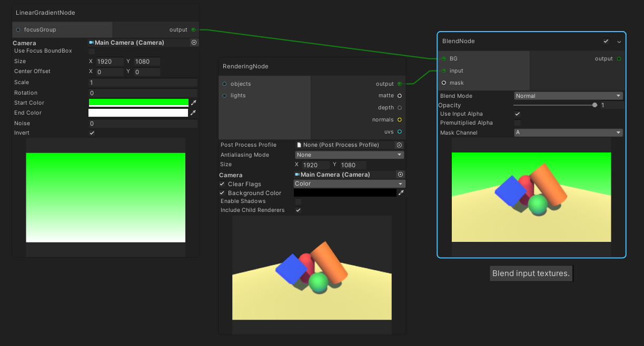
Task: Click the Start Color eyedropper icon
Action: point(193,103)
